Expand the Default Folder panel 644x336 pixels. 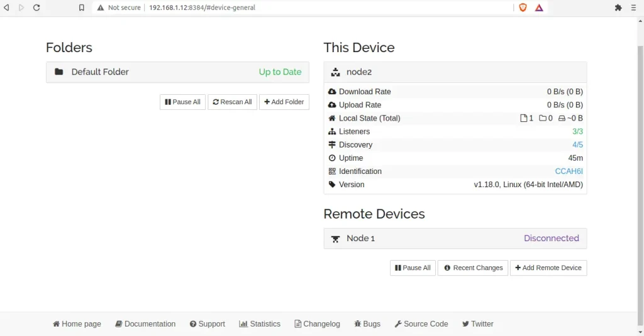pyautogui.click(x=177, y=72)
